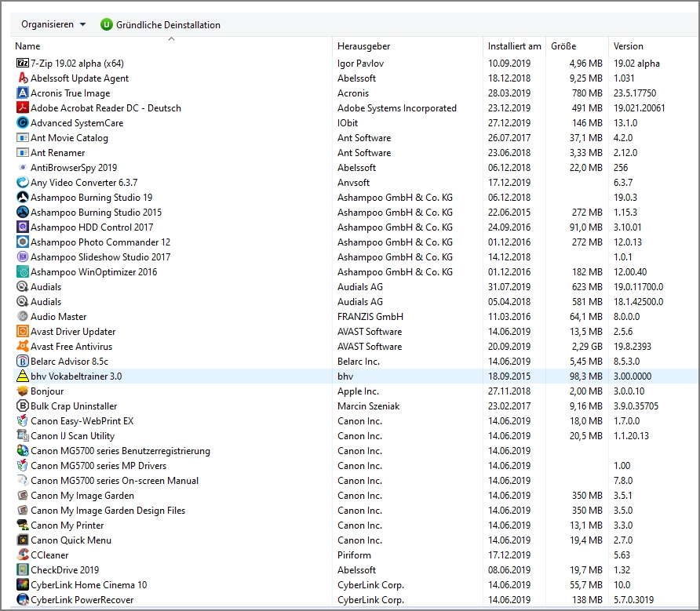The width and height of the screenshot is (700, 611).
Task: Click the Ashampoo Burning Studio 19 icon
Action: [x=22, y=198]
